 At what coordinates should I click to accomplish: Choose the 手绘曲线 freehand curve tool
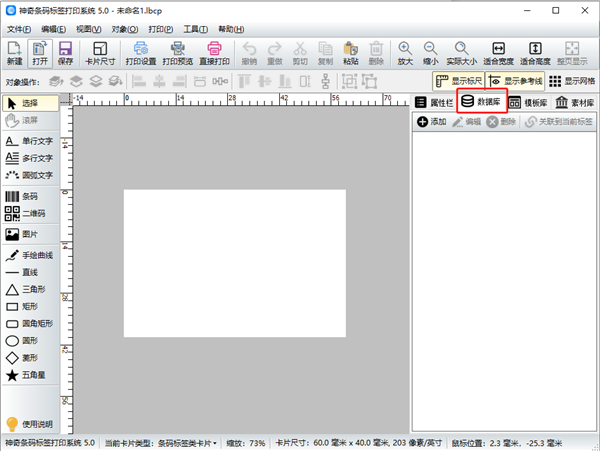click(29, 255)
